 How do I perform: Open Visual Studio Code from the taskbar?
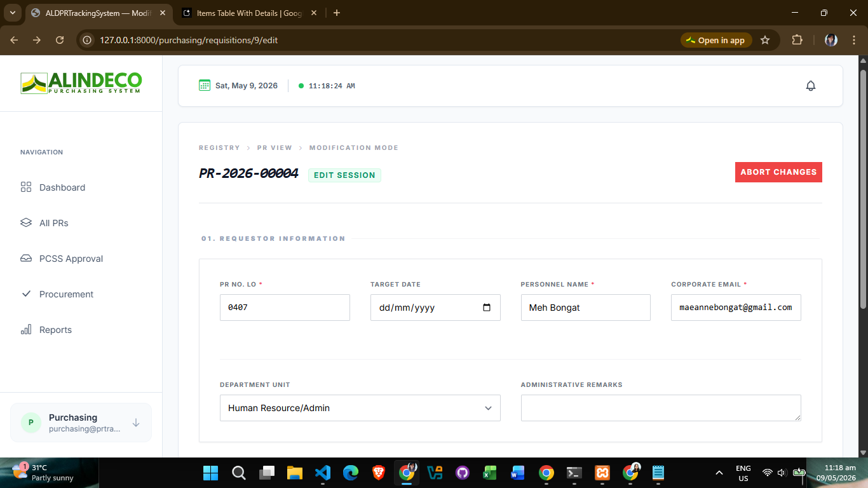(322, 473)
